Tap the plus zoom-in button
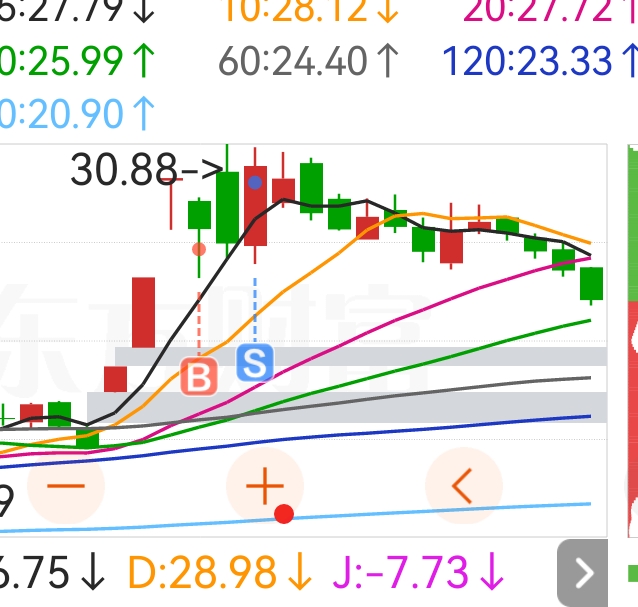Viewport: 638px width, 607px height. [x=265, y=485]
